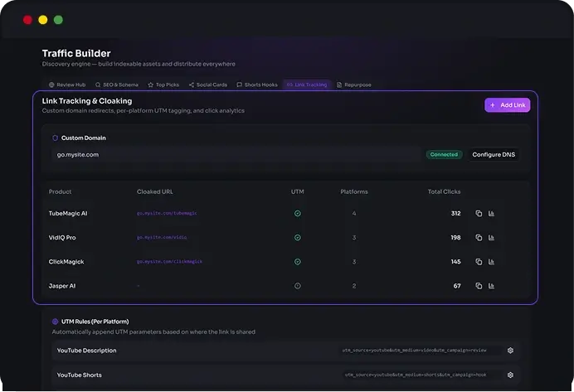Copy the Jasper AI link
Viewport: 574px width, 392px height.
(x=479, y=286)
